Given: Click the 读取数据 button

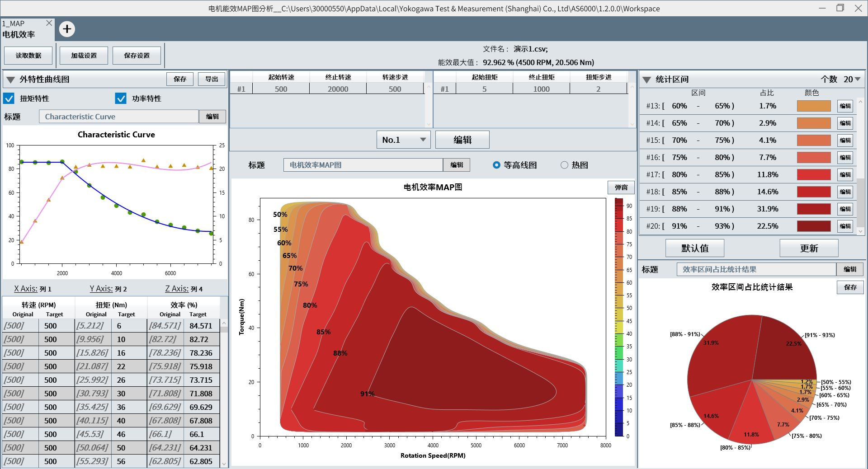Looking at the screenshot, I should point(28,56).
